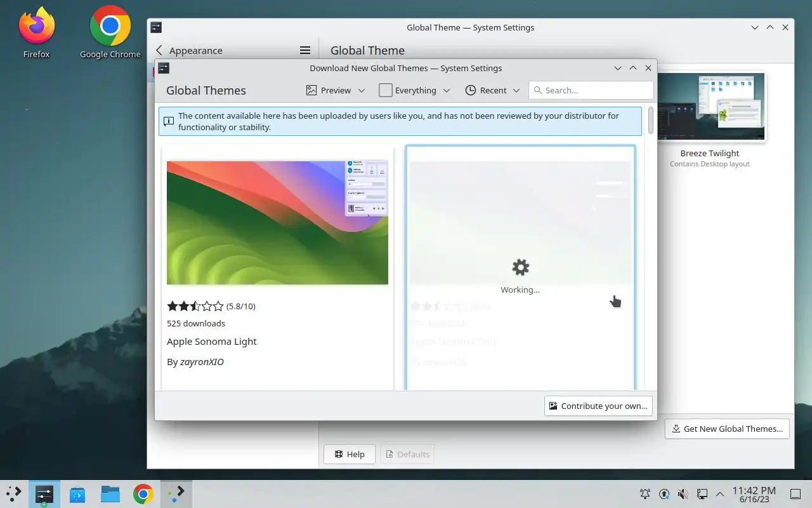This screenshot has height=508, width=812.
Task: Click the author name zayronXIO
Action: click(202, 362)
